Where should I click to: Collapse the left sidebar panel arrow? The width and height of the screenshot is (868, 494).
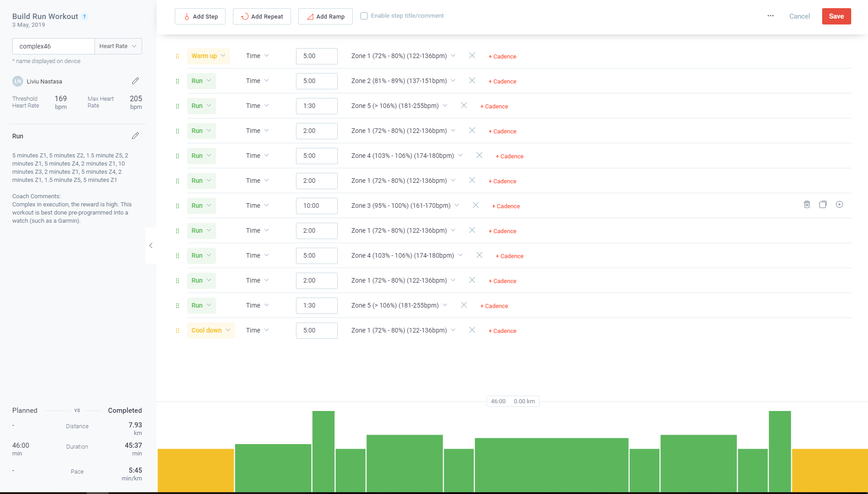(x=151, y=245)
